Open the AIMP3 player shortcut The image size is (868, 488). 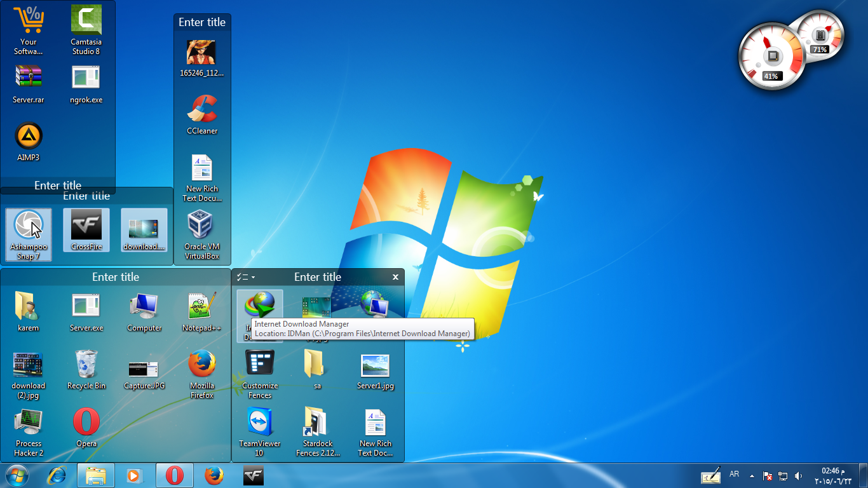click(29, 142)
